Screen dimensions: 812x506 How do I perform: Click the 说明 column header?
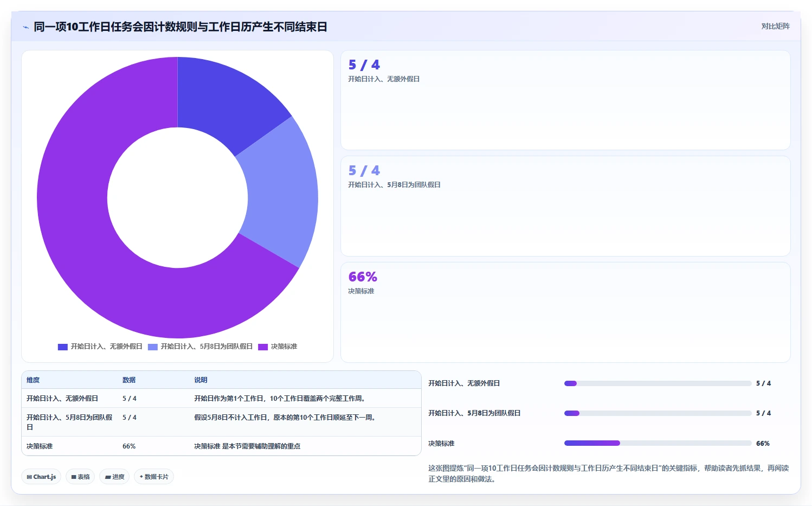click(201, 380)
